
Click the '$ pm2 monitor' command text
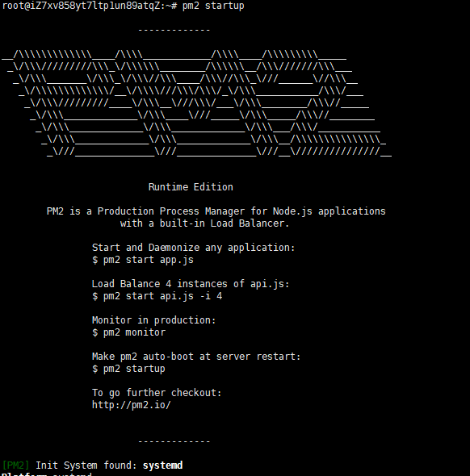(x=129, y=332)
